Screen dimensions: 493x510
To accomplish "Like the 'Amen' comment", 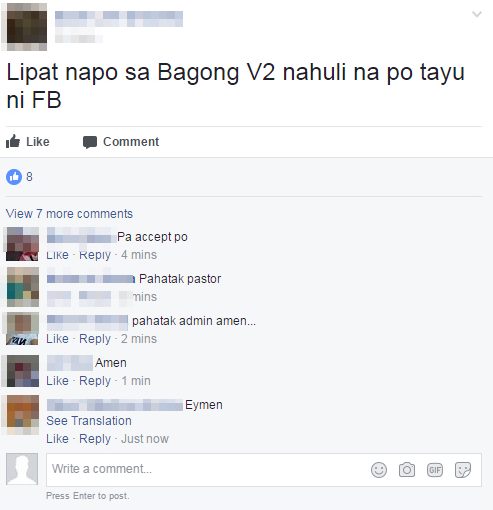I will [57, 381].
